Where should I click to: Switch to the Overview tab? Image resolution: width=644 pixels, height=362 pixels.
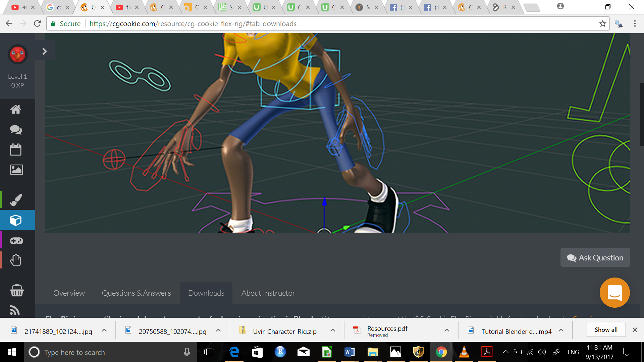[x=69, y=293]
